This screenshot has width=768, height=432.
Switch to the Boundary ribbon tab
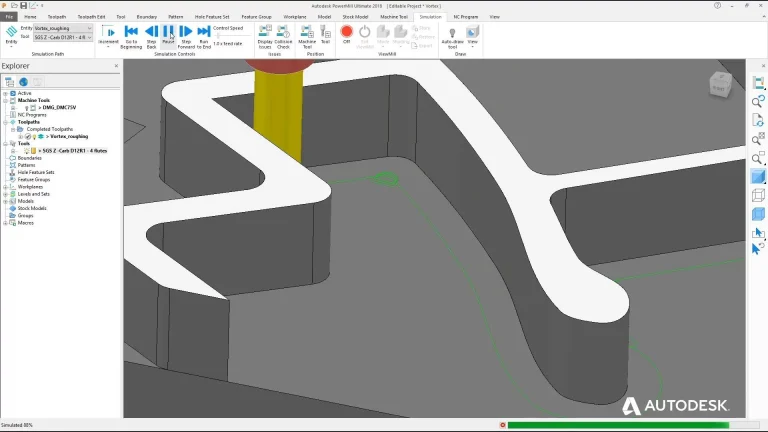(x=146, y=17)
